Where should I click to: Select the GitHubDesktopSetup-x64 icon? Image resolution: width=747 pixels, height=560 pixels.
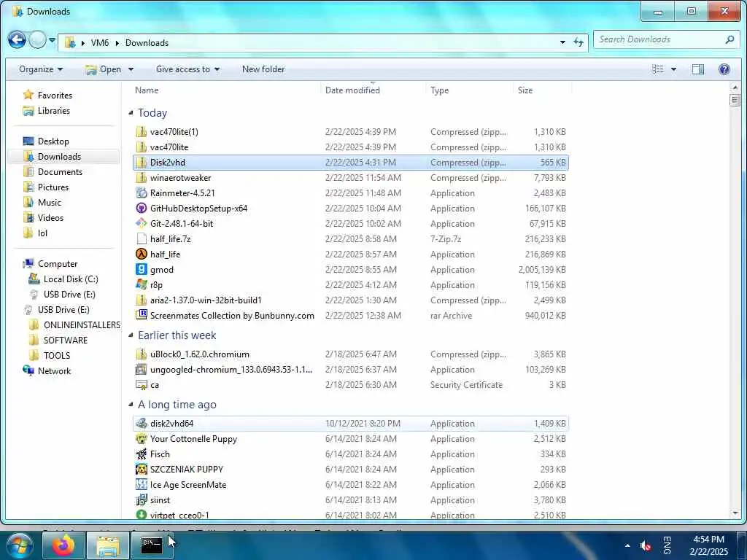tap(141, 208)
